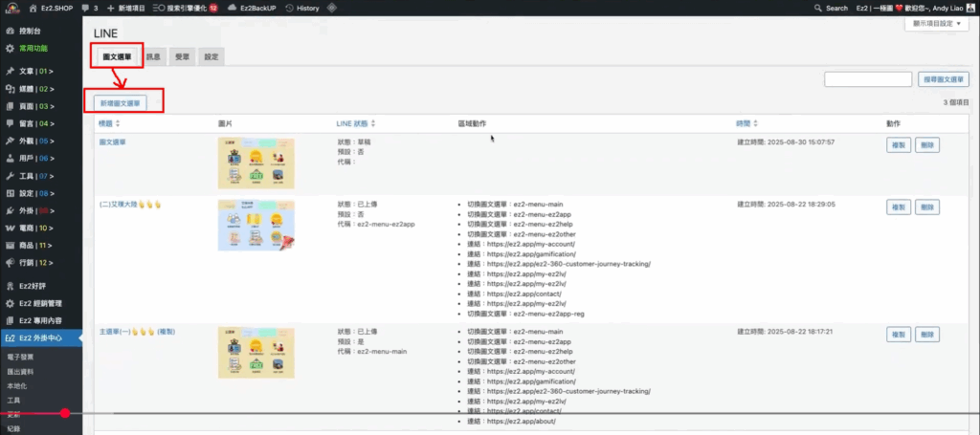Open the 行銷 | 12 megaphone icon
Image resolution: width=980 pixels, height=435 pixels.
click(x=10, y=263)
